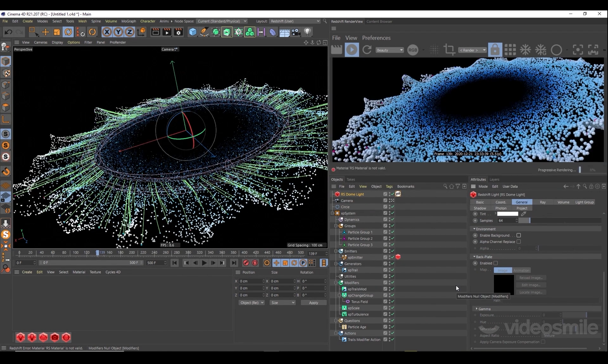
Task: Open the Beauty AOV dropdown
Action: (389, 50)
